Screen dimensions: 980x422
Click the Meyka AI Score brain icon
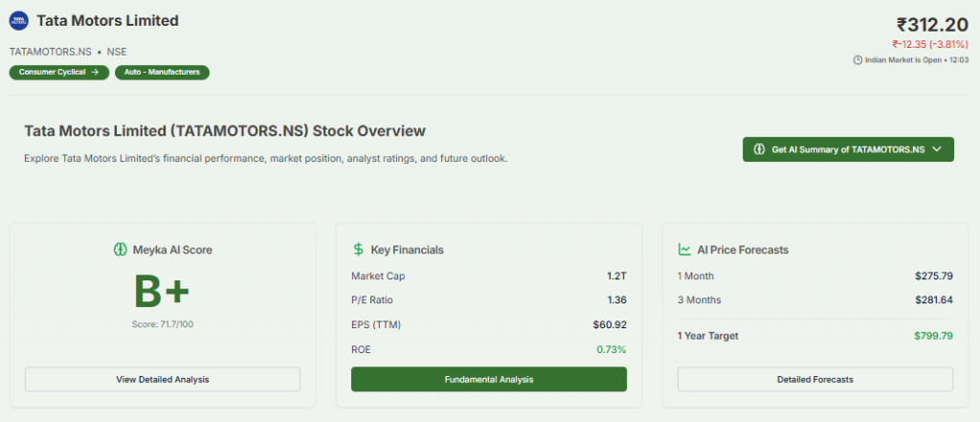120,250
